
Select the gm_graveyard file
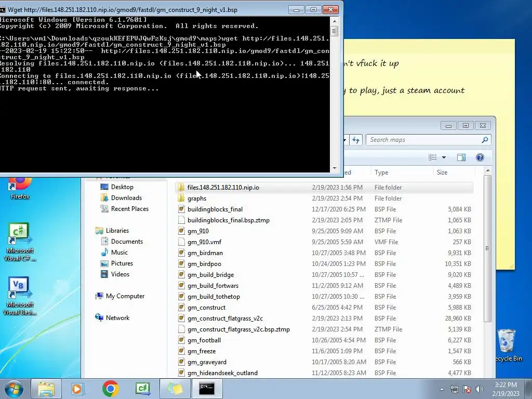[324, 362]
